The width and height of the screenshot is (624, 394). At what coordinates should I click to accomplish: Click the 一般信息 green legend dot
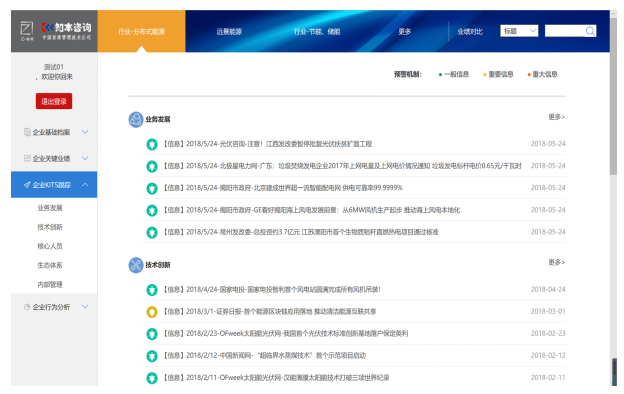coord(440,74)
